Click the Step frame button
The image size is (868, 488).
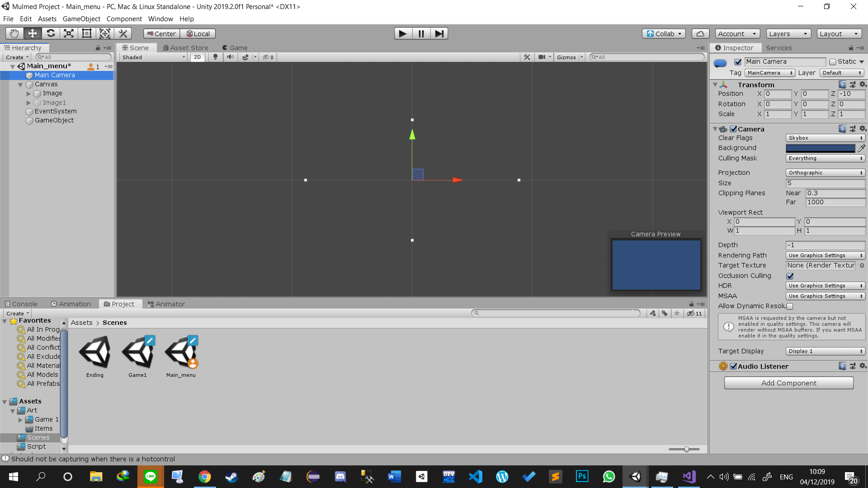click(x=439, y=33)
